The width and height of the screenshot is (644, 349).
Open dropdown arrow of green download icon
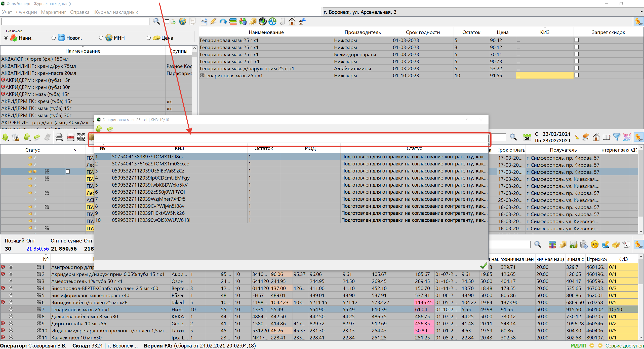9,140
